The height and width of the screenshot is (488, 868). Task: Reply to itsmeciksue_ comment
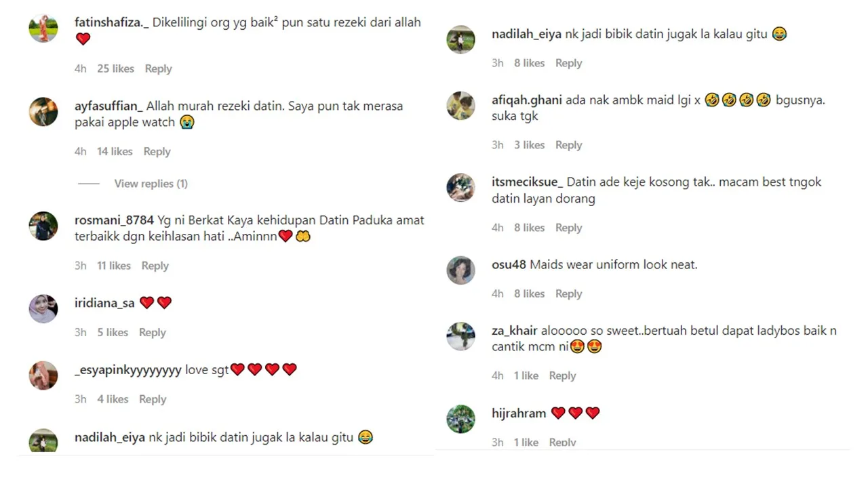click(x=568, y=228)
